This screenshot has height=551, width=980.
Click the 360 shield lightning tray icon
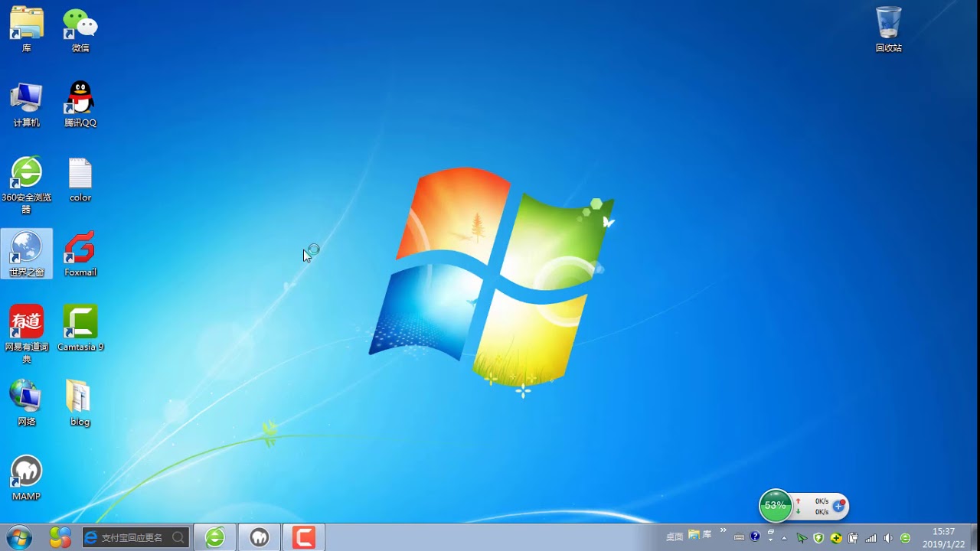[818, 538]
